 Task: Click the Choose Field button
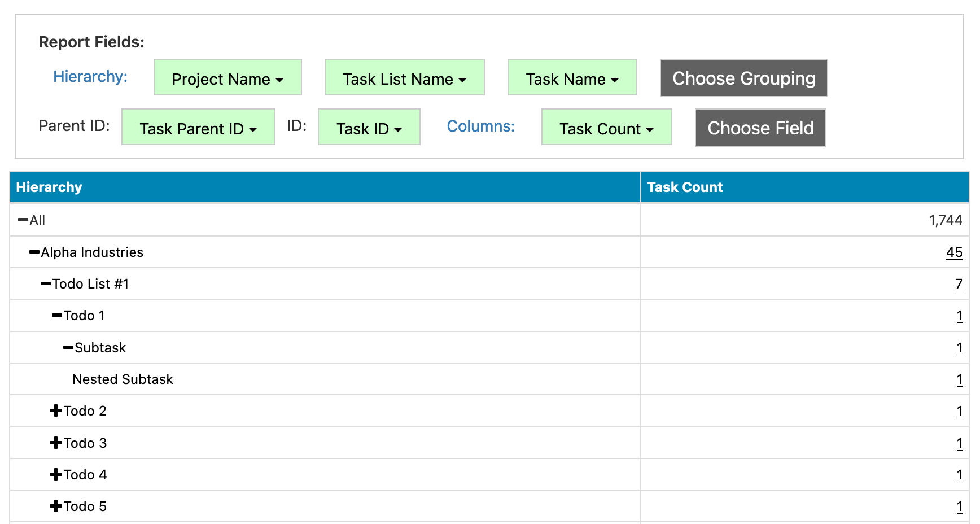(760, 128)
